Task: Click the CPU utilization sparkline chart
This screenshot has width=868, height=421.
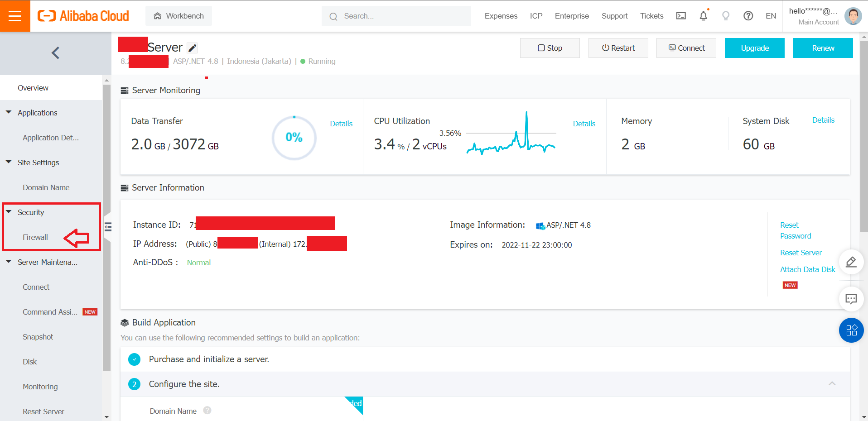Action: (511, 133)
